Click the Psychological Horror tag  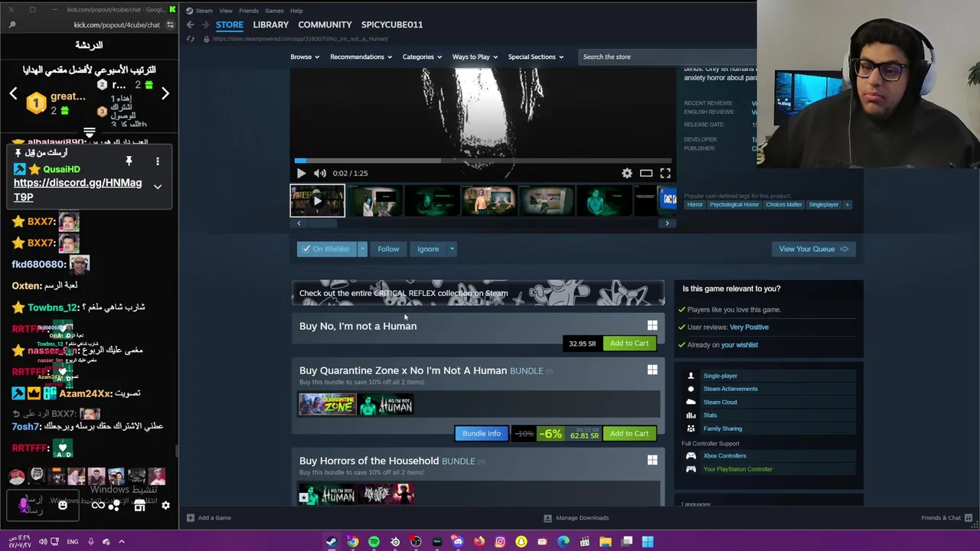point(733,204)
